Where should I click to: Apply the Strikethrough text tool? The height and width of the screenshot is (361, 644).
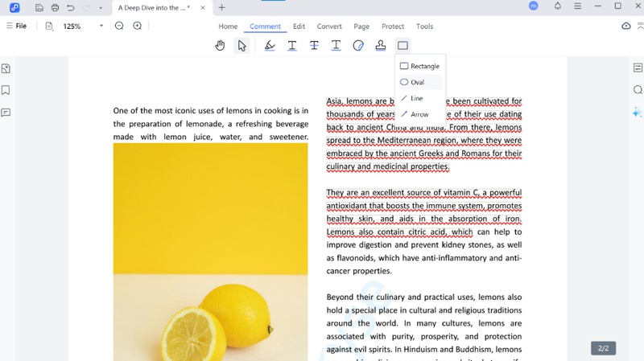pyautogui.click(x=314, y=46)
